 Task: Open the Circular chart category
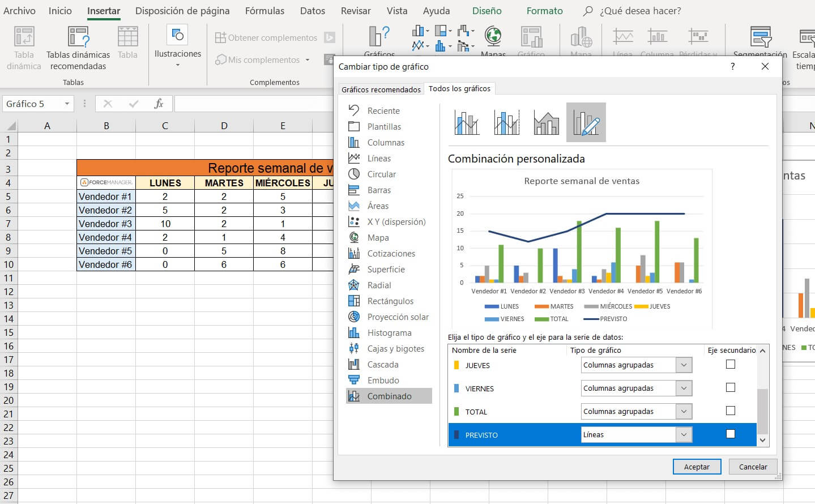(x=381, y=174)
